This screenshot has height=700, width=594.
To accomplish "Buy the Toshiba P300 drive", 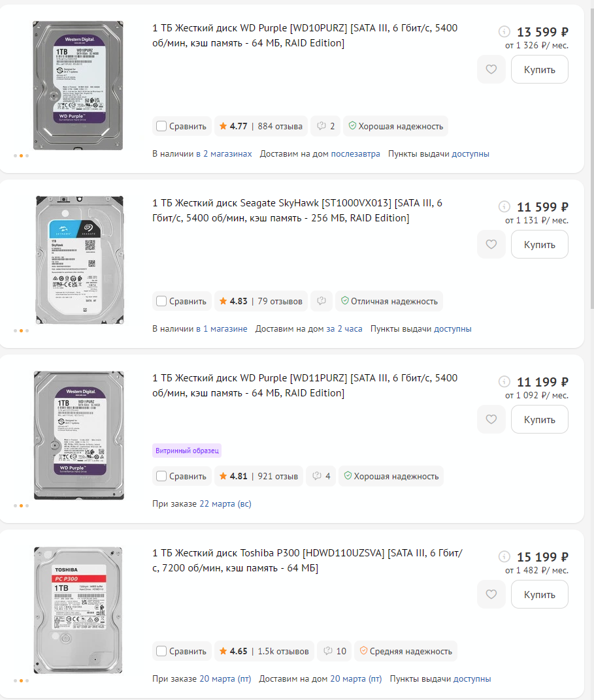I will click(x=539, y=594).
